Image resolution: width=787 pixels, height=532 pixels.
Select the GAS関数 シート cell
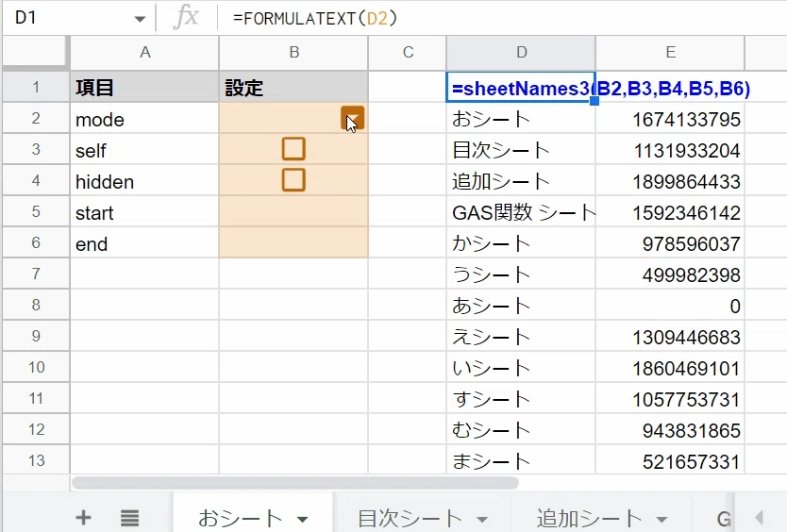(x=521, y=211)
